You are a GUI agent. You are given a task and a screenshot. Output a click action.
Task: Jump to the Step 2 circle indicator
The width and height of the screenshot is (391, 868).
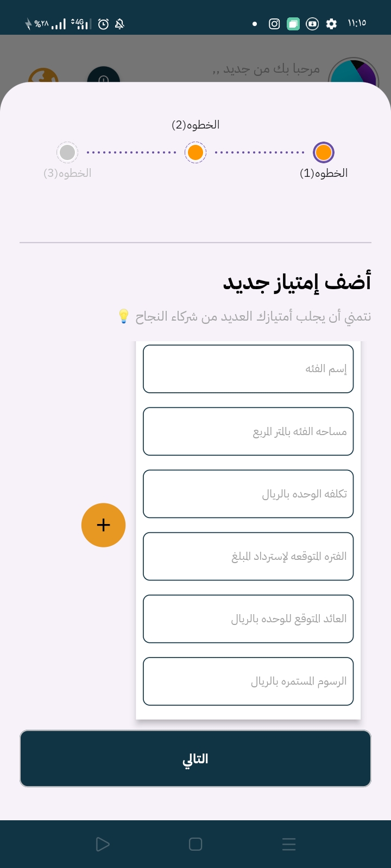(195, 152)
